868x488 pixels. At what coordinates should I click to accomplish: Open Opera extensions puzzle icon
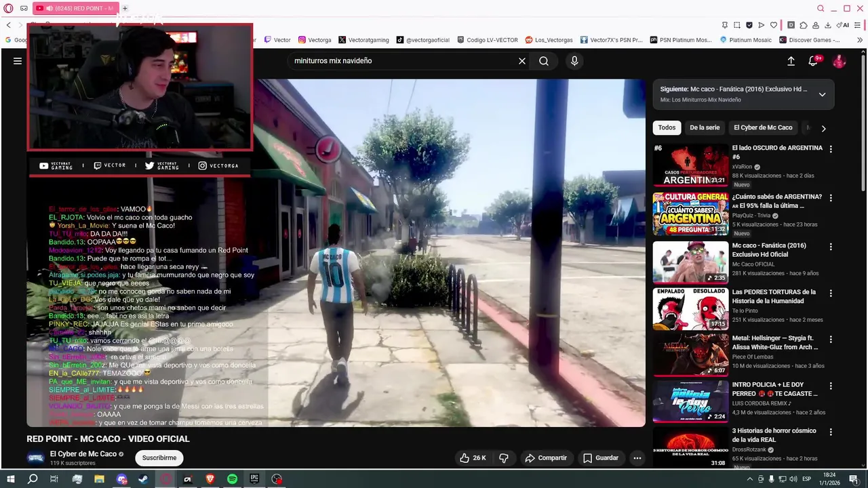[804, 25]
